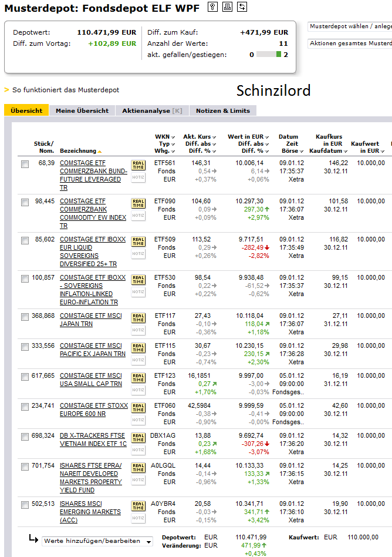Viewport: 392px width, 557px height.
Task: Tick checkbox for iShares Emerging Markets row
Action: click(x=25, y=505)
